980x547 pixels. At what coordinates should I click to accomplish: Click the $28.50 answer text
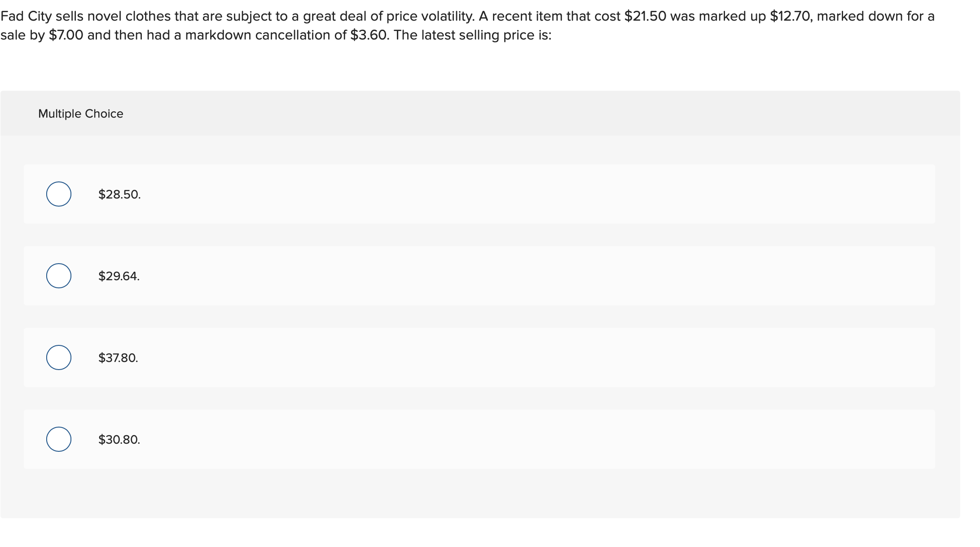click(119, 194)
